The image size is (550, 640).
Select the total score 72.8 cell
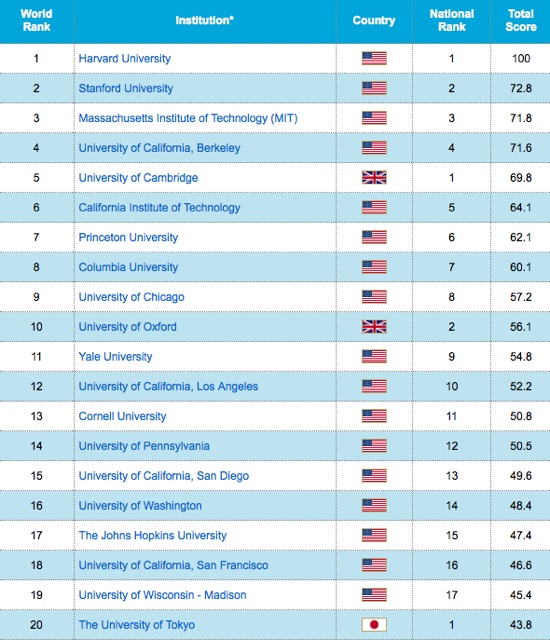521,88
